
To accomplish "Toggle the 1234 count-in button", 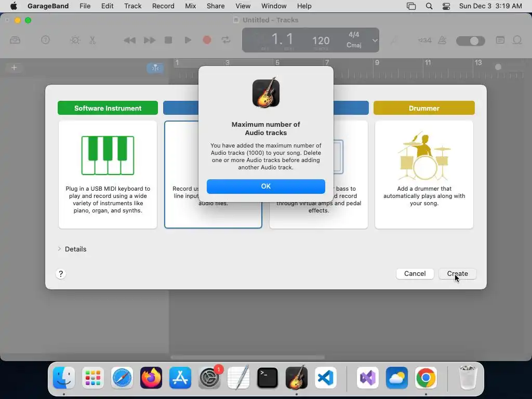I will click(x=424, y=40).
